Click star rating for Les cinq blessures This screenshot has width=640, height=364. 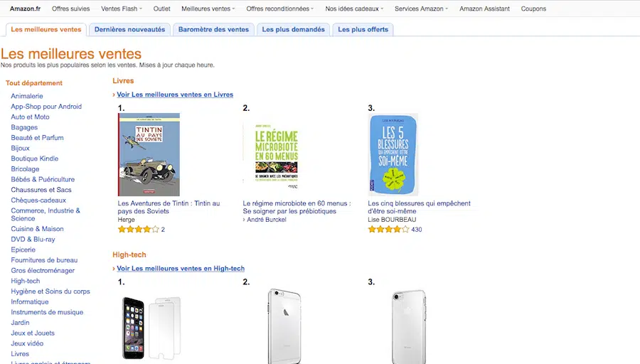point(388,230)
